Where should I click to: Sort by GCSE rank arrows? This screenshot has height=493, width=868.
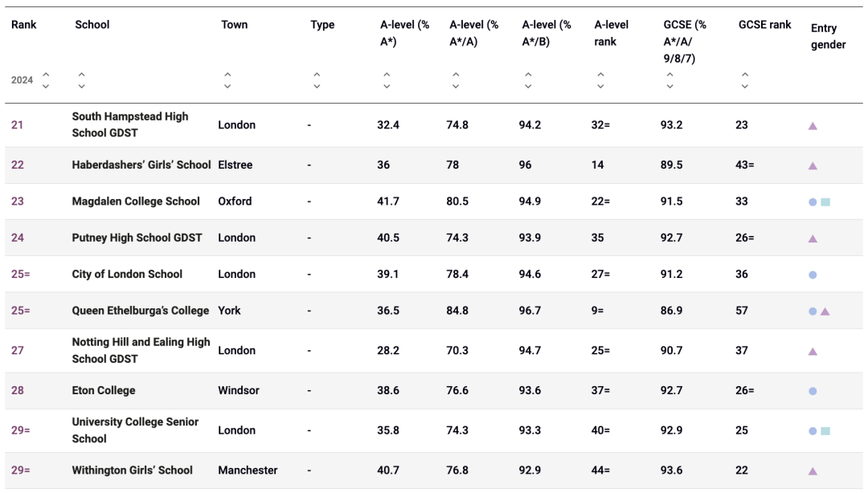[x=745, y=80]
